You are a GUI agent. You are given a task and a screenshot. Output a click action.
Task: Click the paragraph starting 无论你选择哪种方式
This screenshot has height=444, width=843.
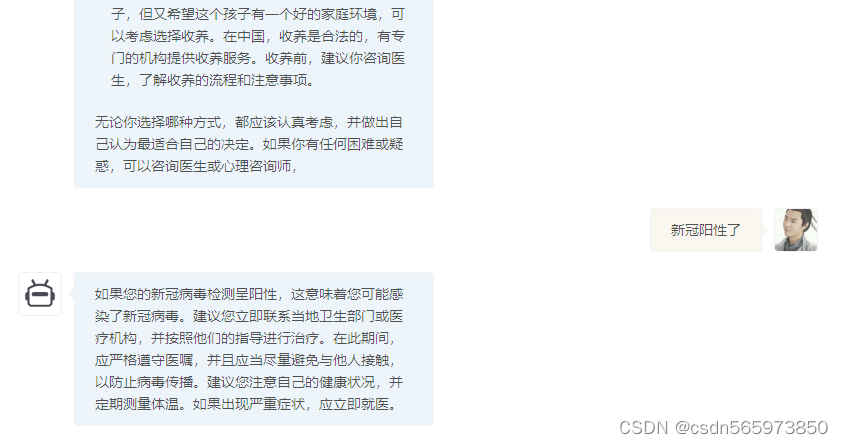coord(249,144)
